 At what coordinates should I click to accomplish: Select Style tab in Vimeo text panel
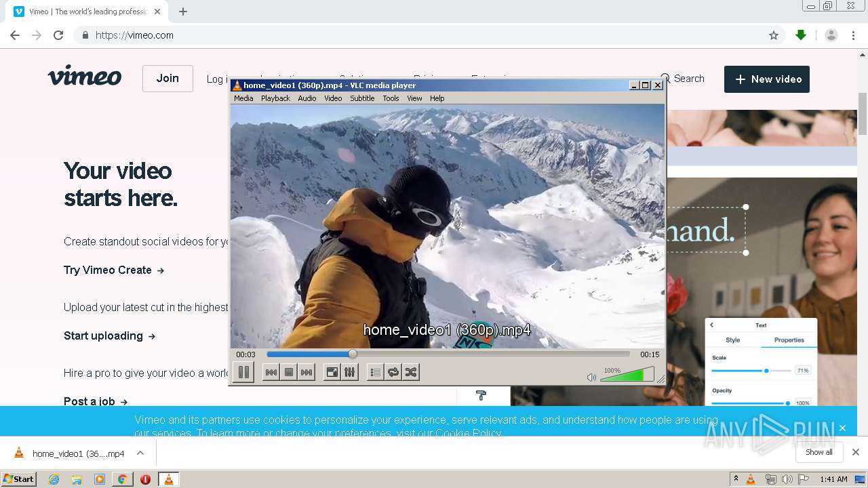pyautogui.click(x=733, y=340)
